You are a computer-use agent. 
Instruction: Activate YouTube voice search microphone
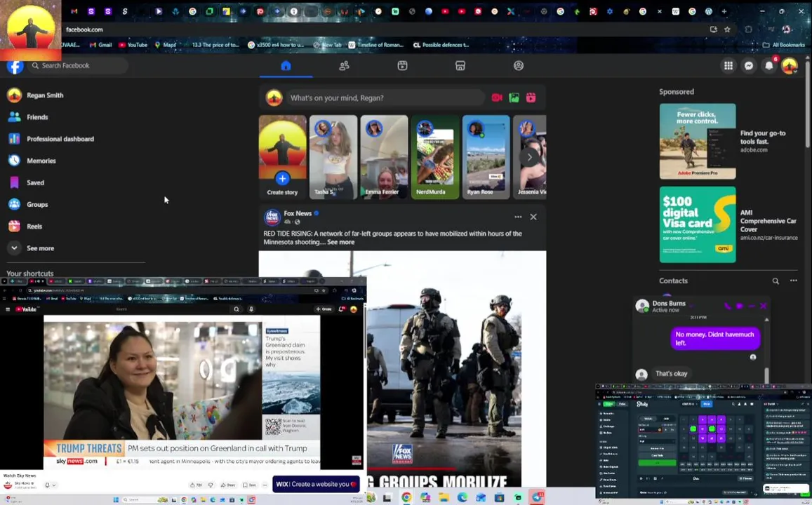(x=251, y=309)
